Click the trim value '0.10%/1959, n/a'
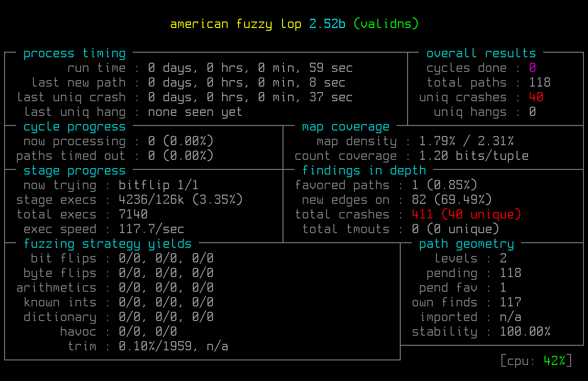 [x=174, y=347]
